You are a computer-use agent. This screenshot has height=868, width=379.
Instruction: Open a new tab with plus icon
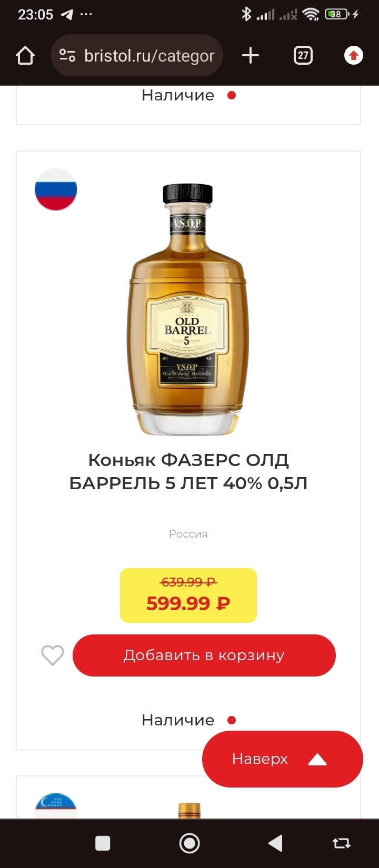click(x=251, y=55)
